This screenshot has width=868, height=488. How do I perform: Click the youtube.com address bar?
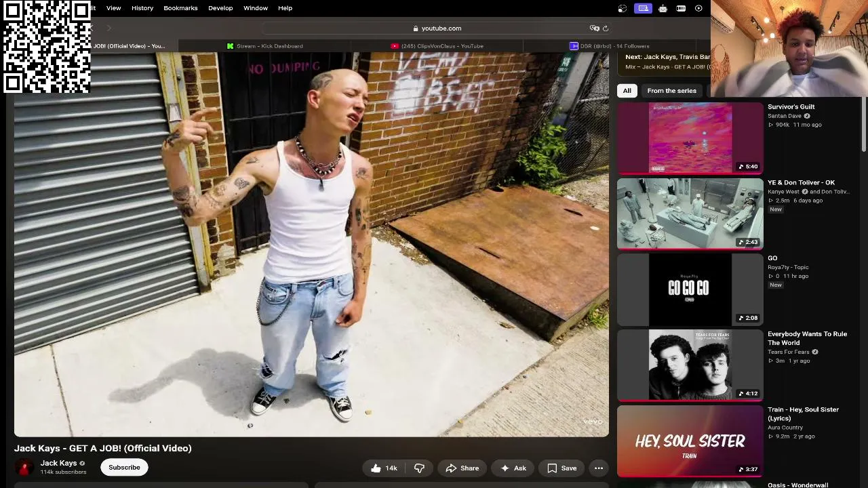(x=437, y=28)
